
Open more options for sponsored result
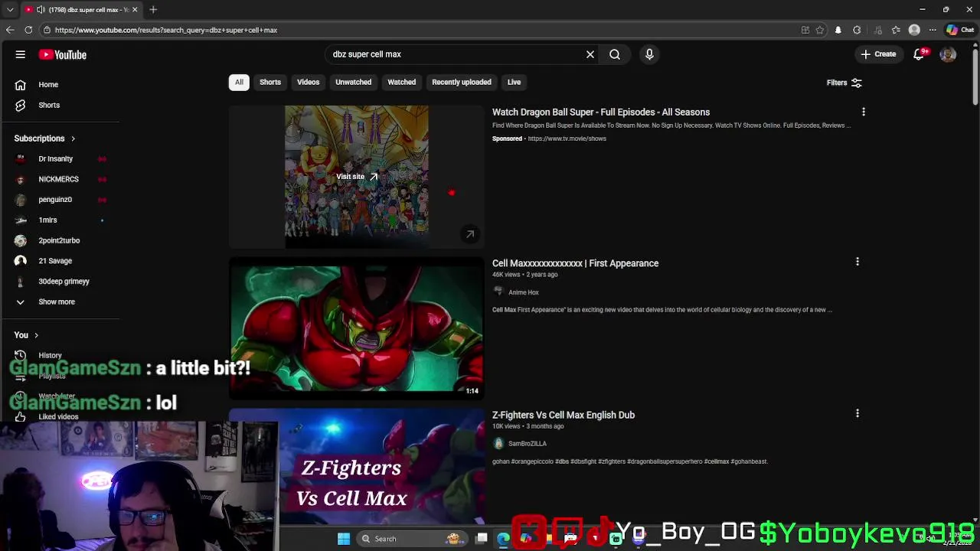pos(864,112)
